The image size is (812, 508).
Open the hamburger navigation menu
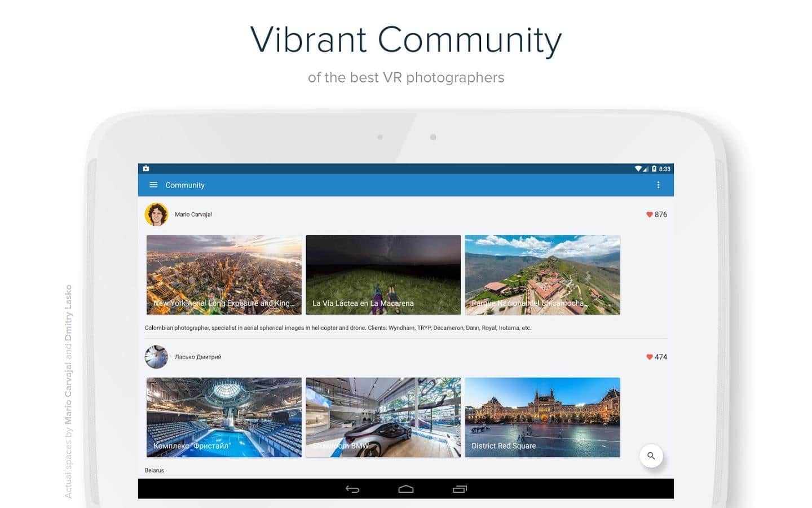click(x=153, y=185)
